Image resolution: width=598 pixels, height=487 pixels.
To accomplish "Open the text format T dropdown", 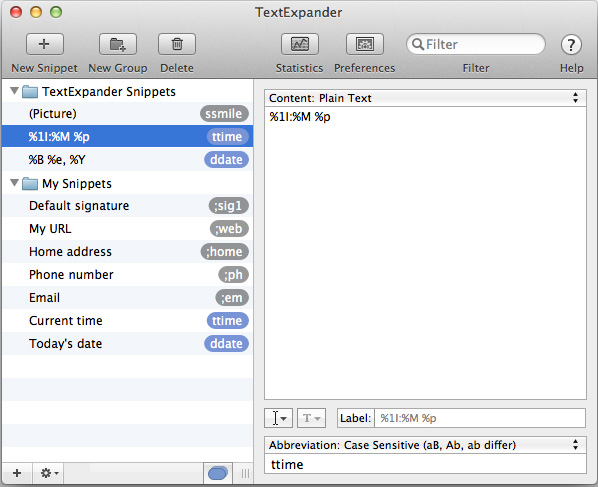I will point(311,418).
